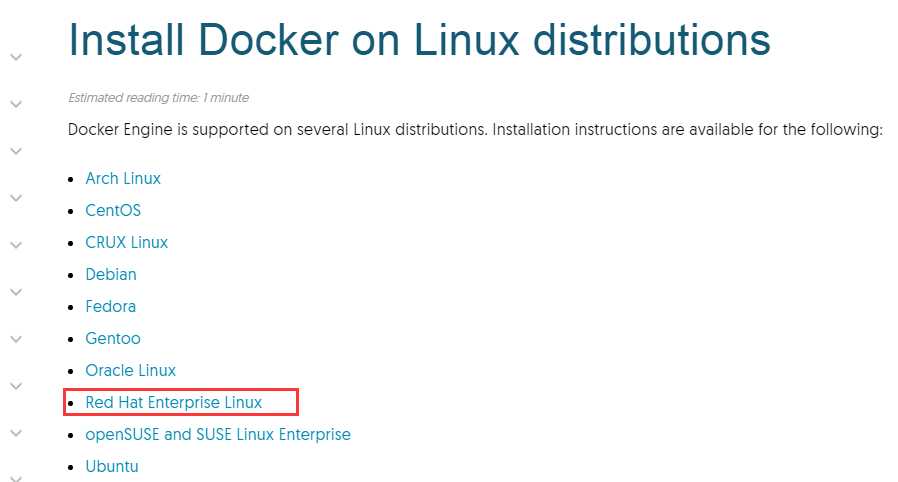Open openSUSE and SUSE Linux Enterprise link
The width and height of the screenshot is (898, 482).
click(218, 435)
